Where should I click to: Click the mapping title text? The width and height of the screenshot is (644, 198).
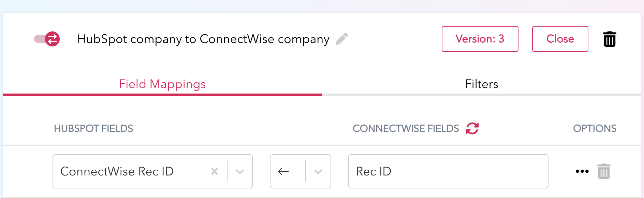pos(203,39)
